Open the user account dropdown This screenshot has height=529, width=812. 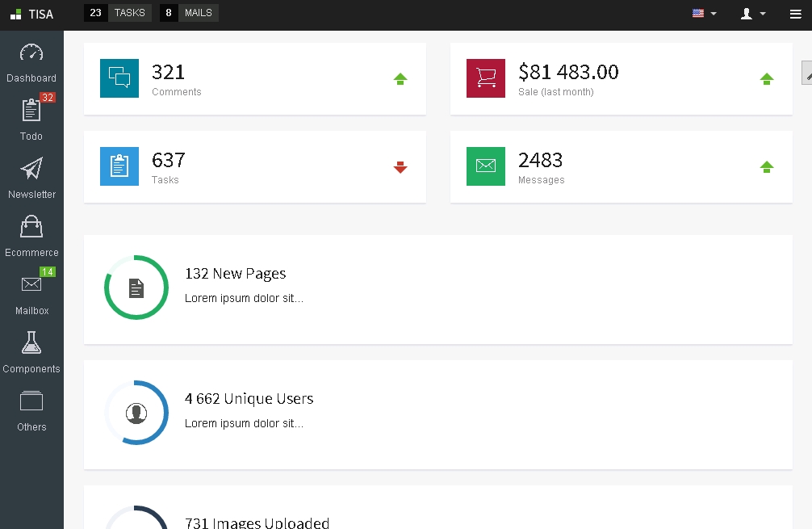(752, 14)
